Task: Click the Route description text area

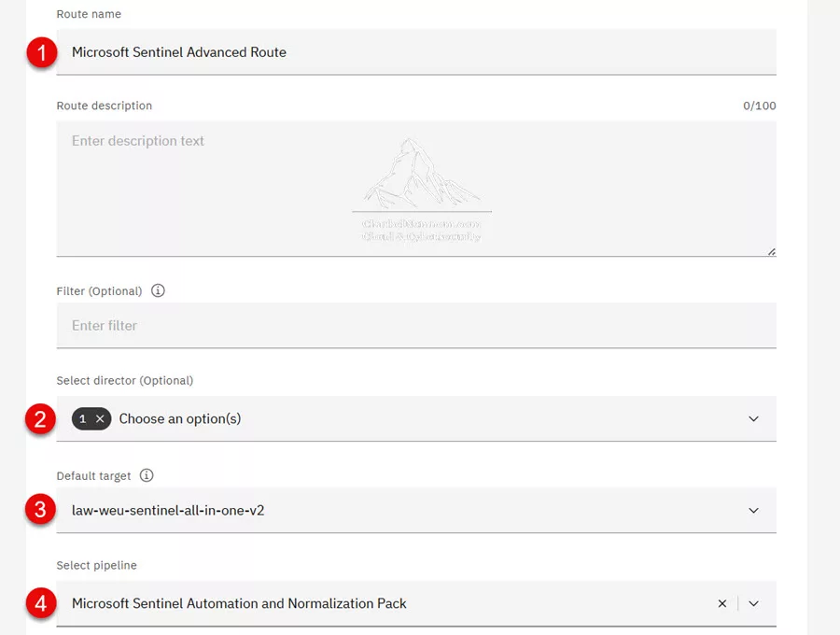Action: click(416, 189)
